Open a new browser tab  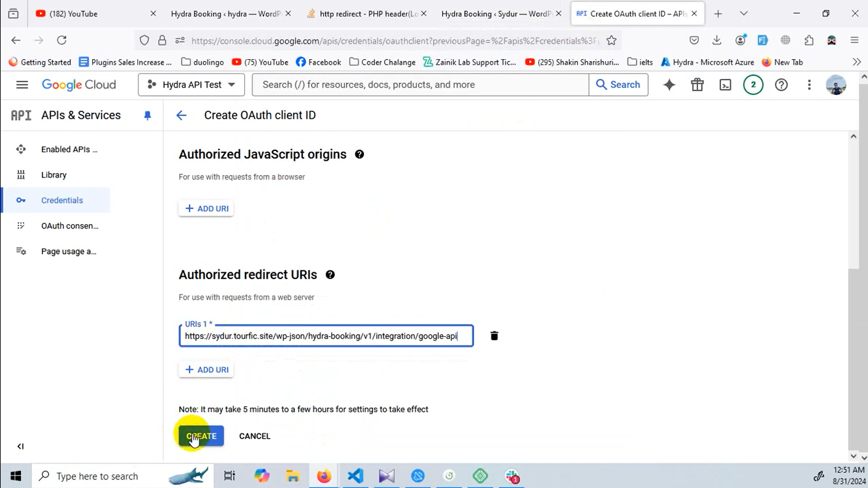[718, 14]
